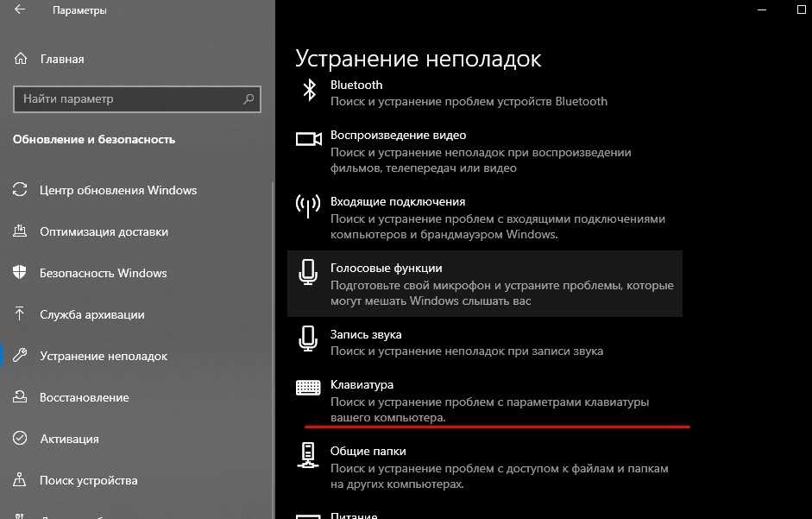The height and width of the screenshot is (519, 812).
Task: Click the microphone icon beside Запись звука
Action: tap(308, 339)
